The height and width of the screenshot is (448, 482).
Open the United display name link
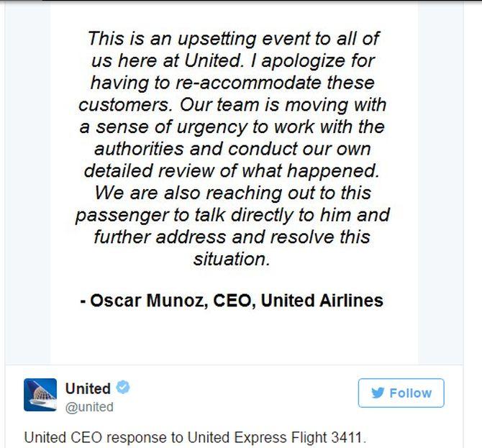coord(88,388)
